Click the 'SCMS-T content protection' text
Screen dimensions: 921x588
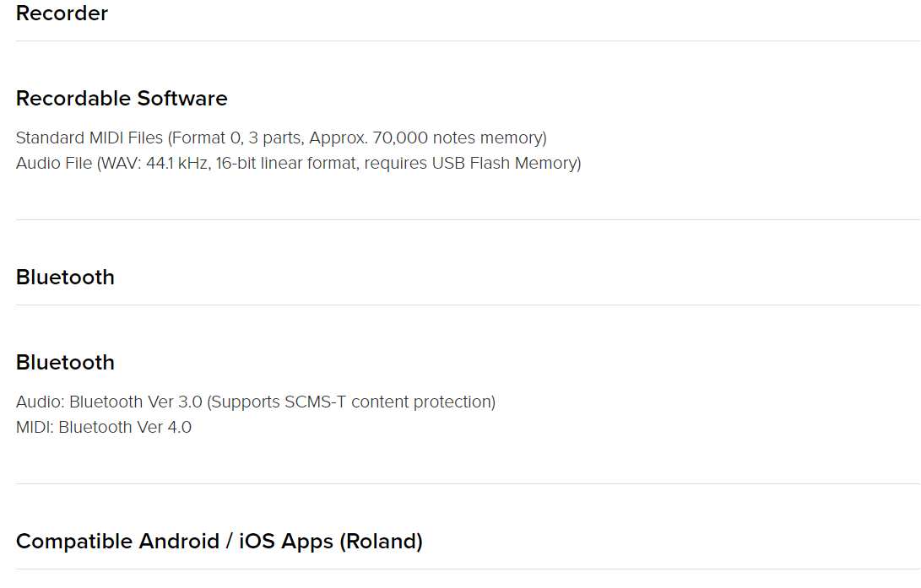(x=387, y=402)
